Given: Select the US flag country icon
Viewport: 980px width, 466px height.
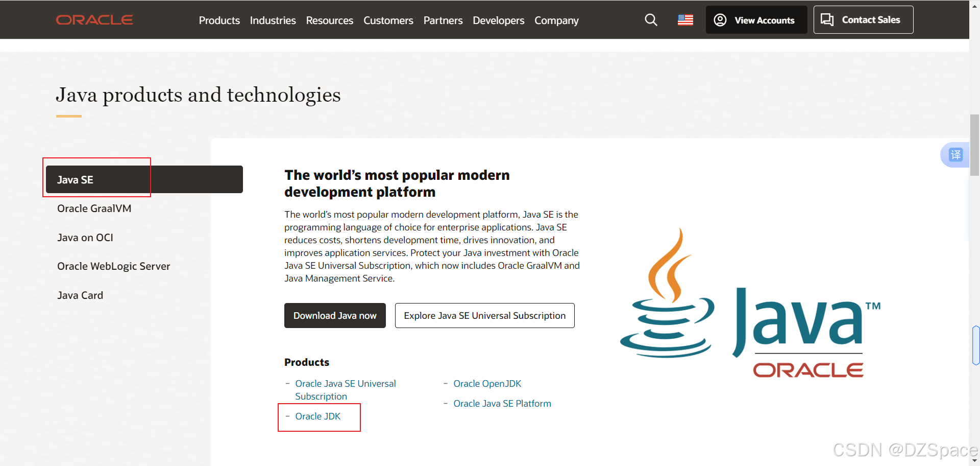Looking at the screenshot, I should click(x=685, y=20).
